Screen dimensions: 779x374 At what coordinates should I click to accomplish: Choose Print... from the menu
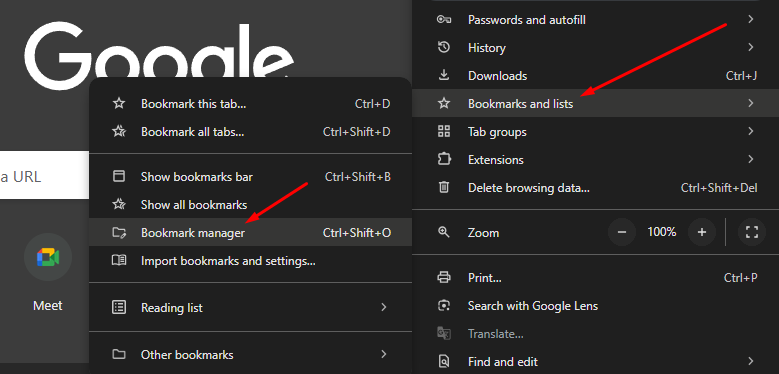(x=596, y=277)
